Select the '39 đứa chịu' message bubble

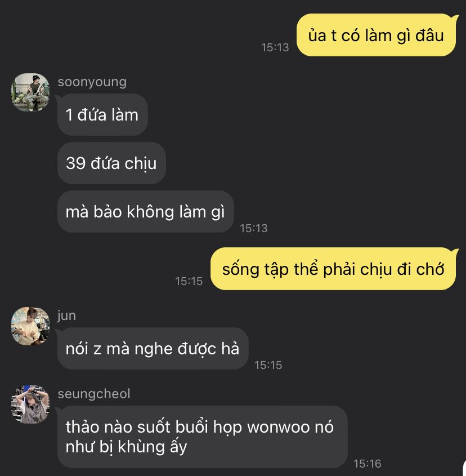[x=111, y=163]
